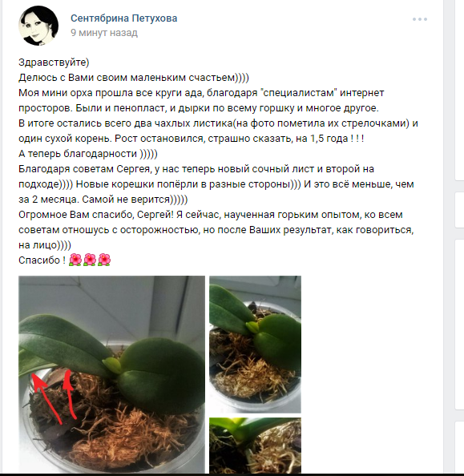
Task: Click the round right leaf in large photo
Action: (x=161, y=376)
